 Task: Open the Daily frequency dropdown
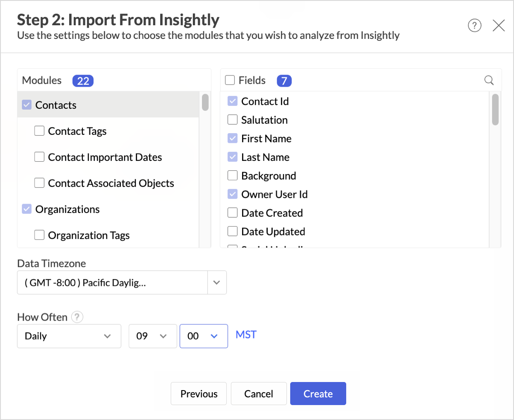(x=69, y=336)
